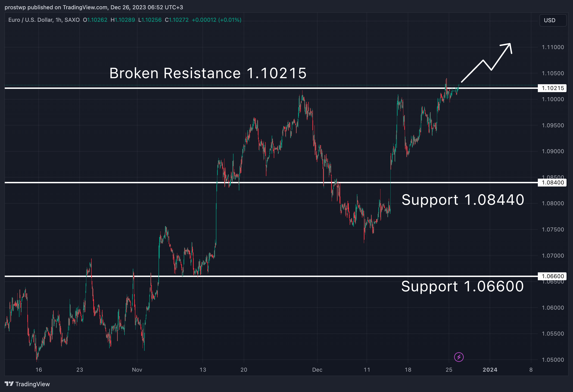Click the 1.11000 price scale value
Image resolution: width=573 pixels, height=392 pixels.
pos(553,47)
